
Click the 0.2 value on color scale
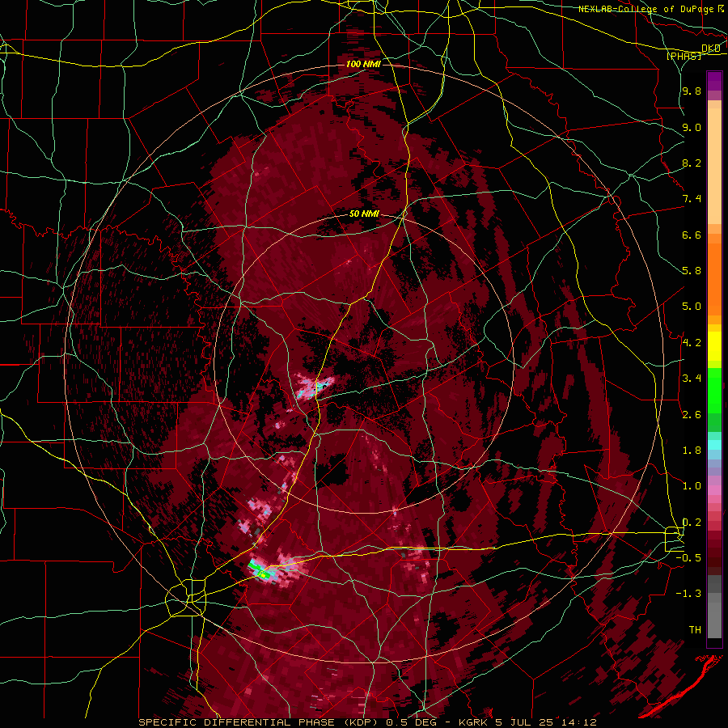coord(692,523)
